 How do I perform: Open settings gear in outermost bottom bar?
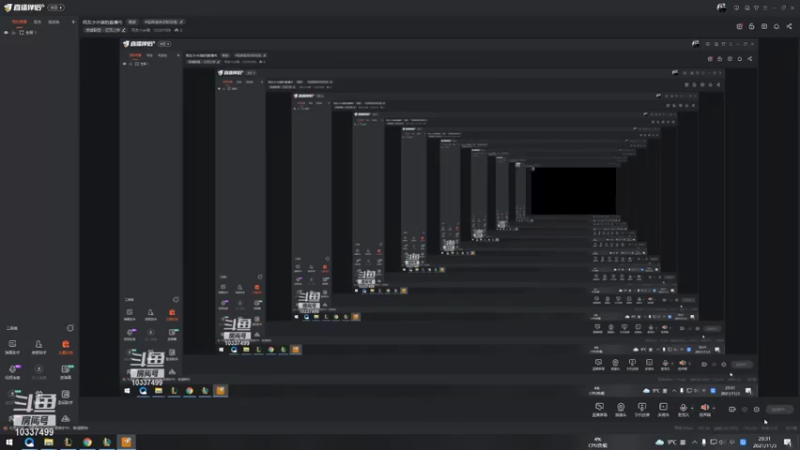coord(757,409)
